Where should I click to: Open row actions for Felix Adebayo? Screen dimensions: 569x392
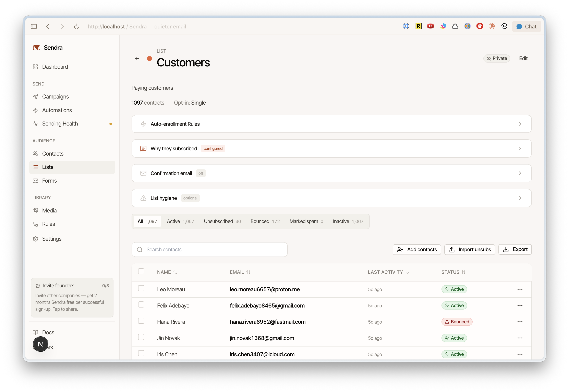tap(520, 305)
